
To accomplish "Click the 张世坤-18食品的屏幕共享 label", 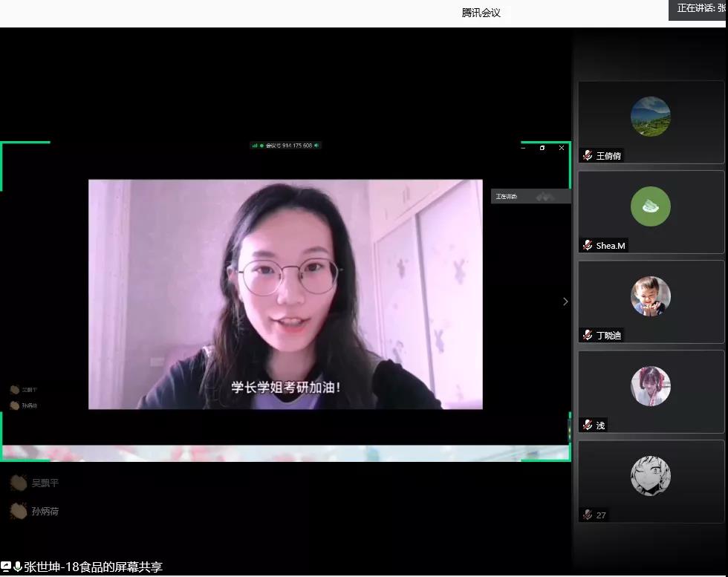I will pyautogui.click(x=93, y=567).
